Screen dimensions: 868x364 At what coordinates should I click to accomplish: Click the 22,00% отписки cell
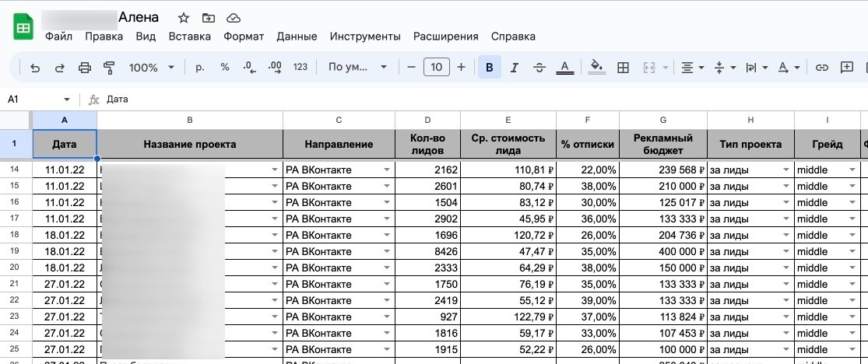pyautogui.click(x=587, y=170)
